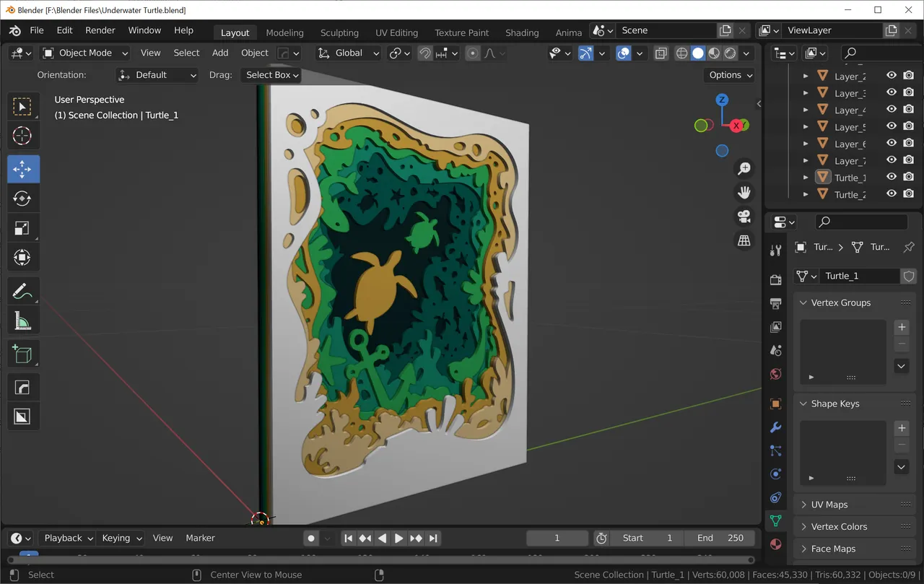Select the Add Cube tool
Viewport: 924px width, 584px height.
click(23, 354)
